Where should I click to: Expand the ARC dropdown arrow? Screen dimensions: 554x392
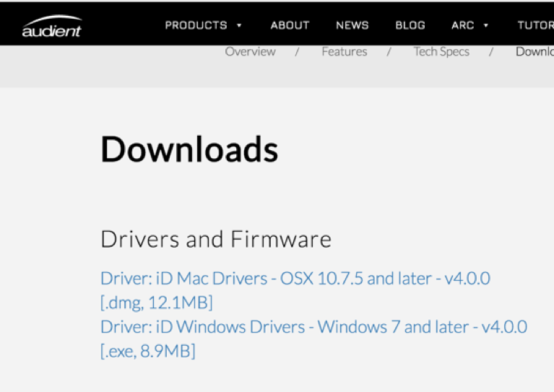coord(486,25)
